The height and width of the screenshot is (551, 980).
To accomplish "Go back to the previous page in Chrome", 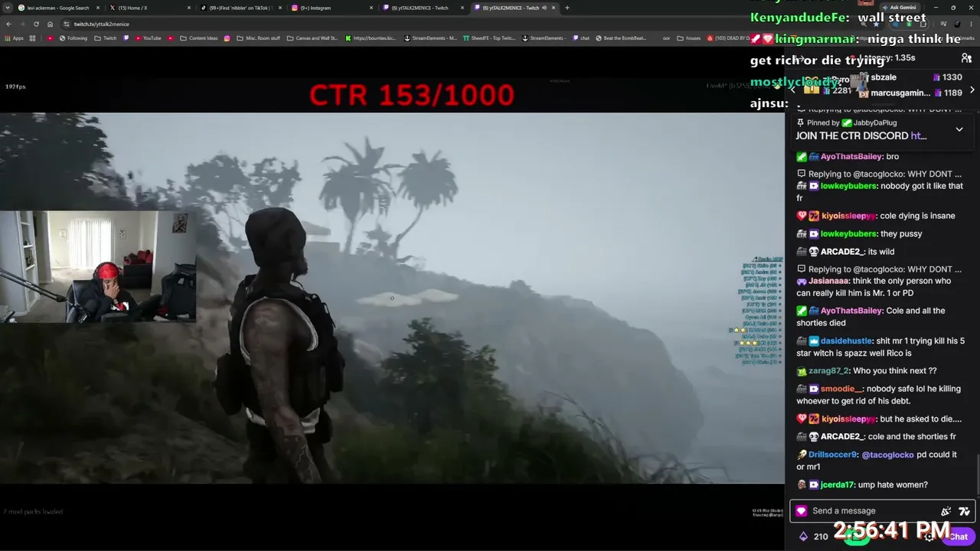I will [x=8, y=24].
